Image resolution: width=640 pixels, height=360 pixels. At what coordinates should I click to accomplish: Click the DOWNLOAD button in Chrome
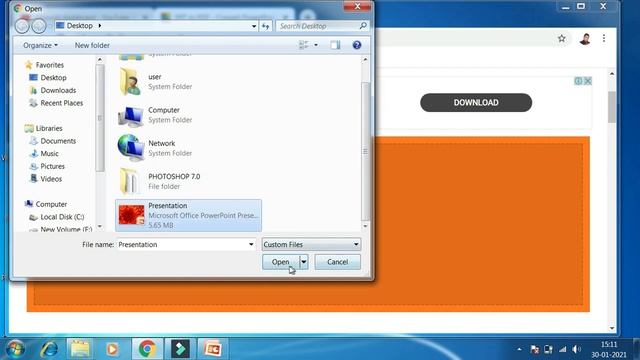pyautogui.click(x=476, y=102)
